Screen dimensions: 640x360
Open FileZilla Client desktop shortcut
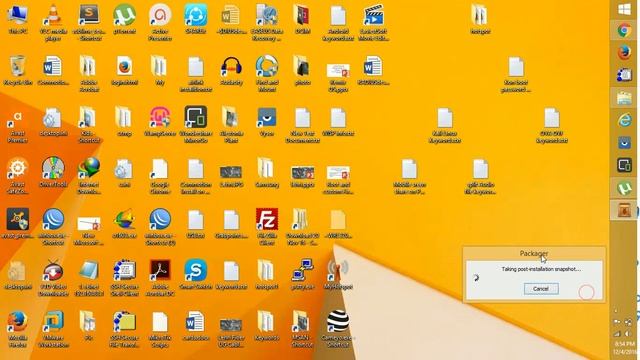pyautogui.click(x=267, y=227)
